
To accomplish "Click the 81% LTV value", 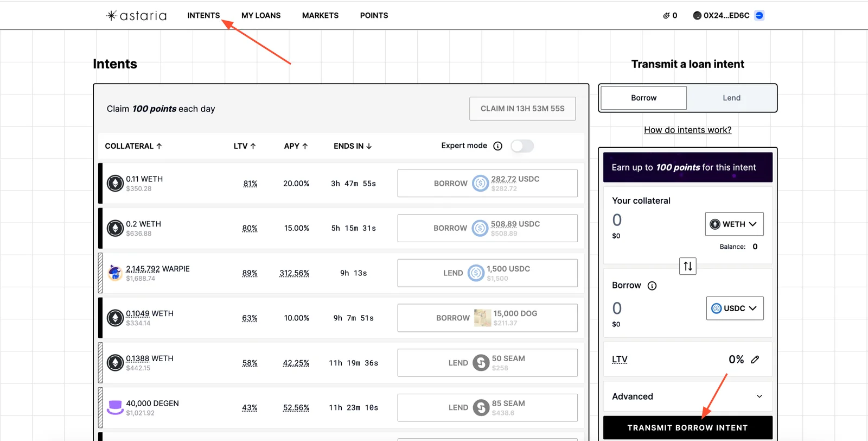I will [250, 184].
